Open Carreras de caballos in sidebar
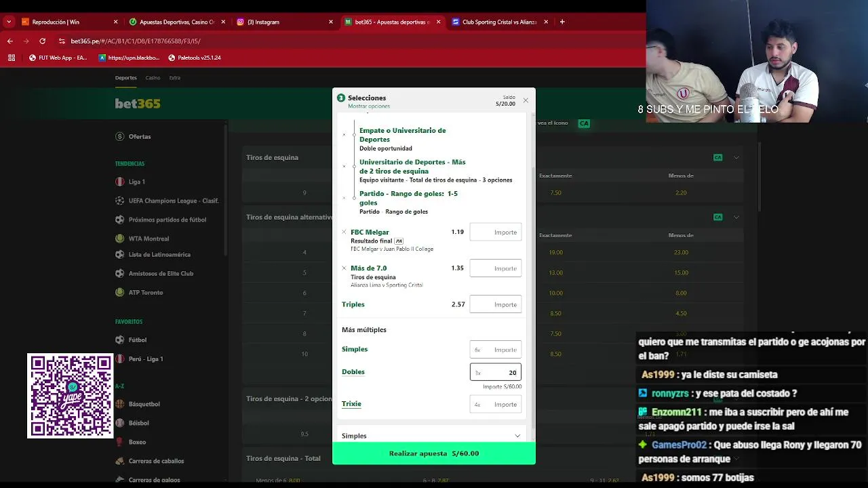This screenshot has width=868, height=488. (x=156, y=461)
